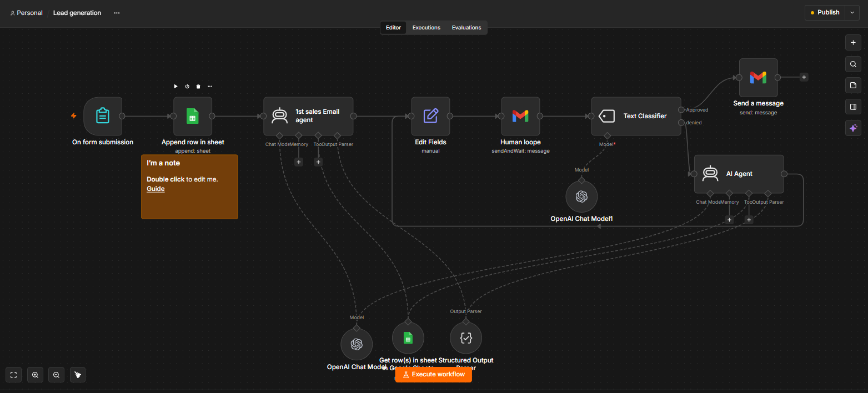
Task: Run the Append row node with play icon
Action: coord(175,86)
